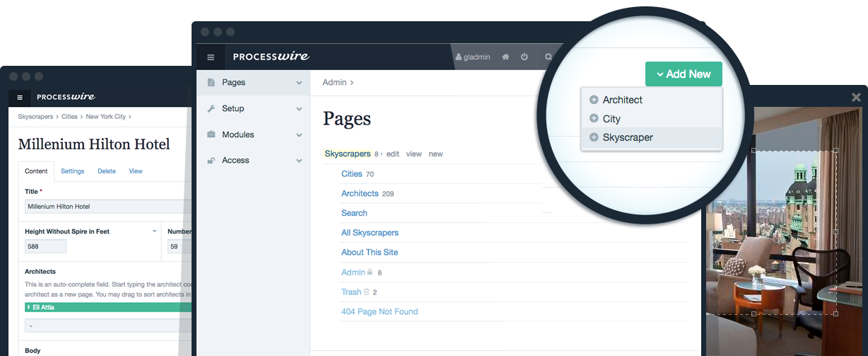Open the Delete tab

click(x=107, y=171)
